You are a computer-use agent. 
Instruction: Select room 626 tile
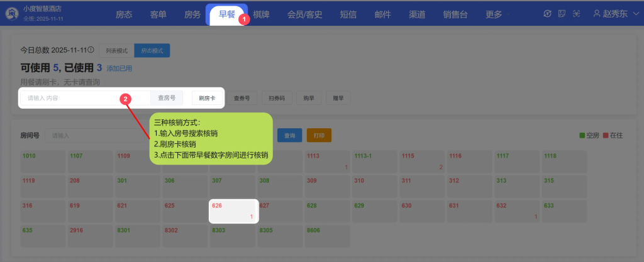(x=233, y=211)
